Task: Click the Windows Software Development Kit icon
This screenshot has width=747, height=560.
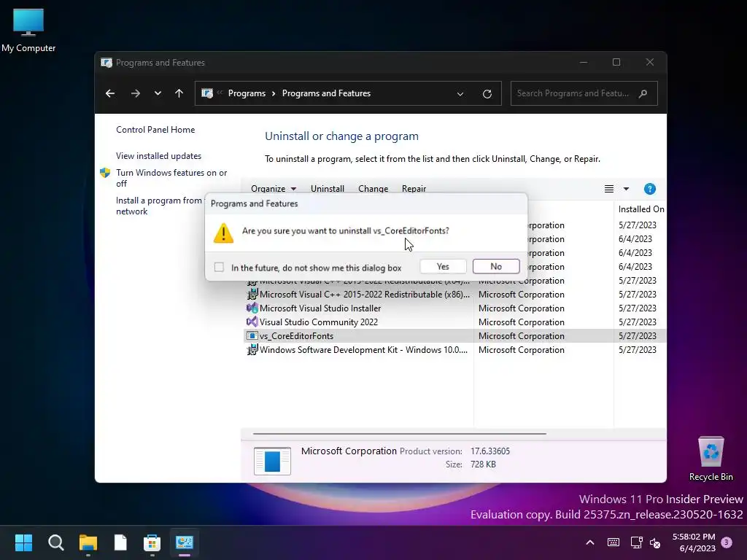Action: point(252,349)
